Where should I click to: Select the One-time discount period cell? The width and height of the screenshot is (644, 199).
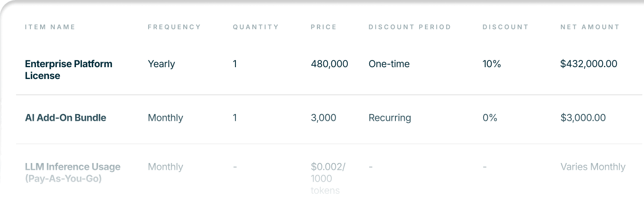pyautogui.click(x=389, y=64)
